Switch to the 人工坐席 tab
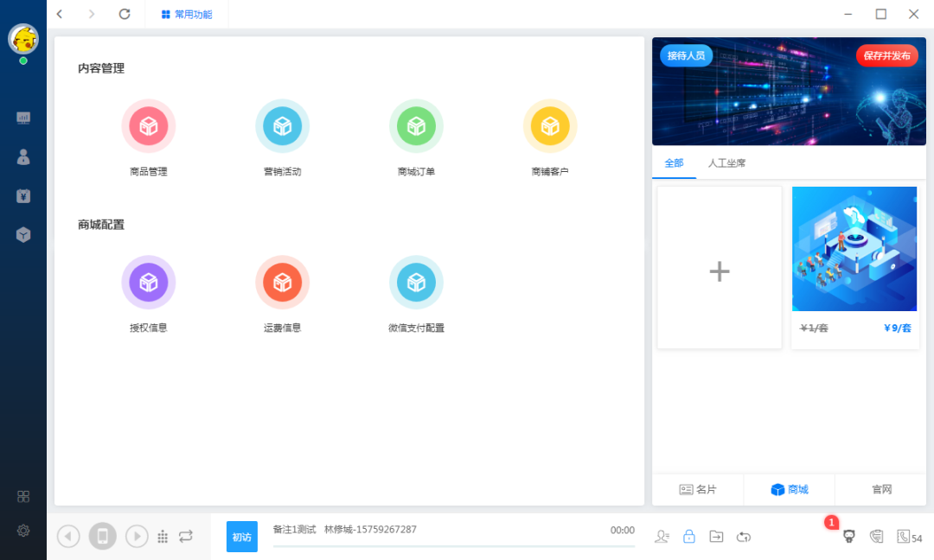934x560 pixels. click(726, 162)
